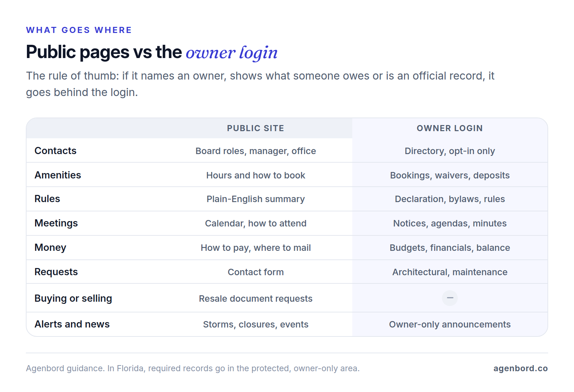Click the italic 'owner login' title text

coord(231,53)
